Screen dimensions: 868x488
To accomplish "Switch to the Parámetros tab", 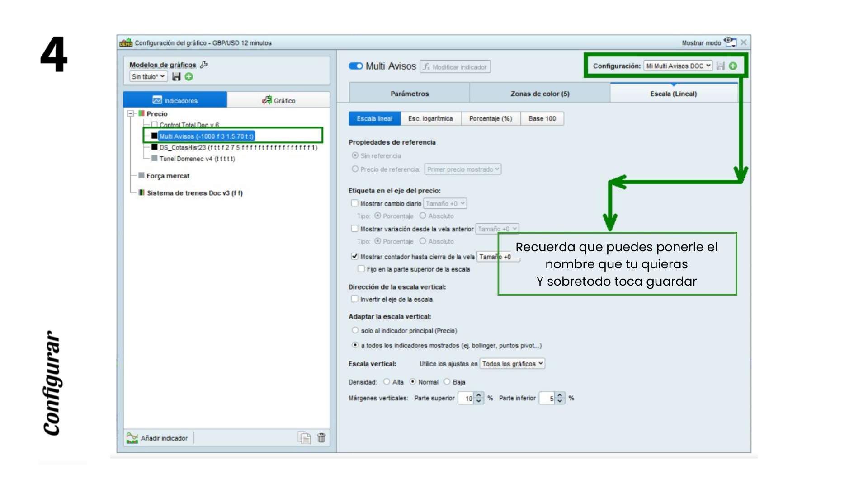I will coord(410,94).
